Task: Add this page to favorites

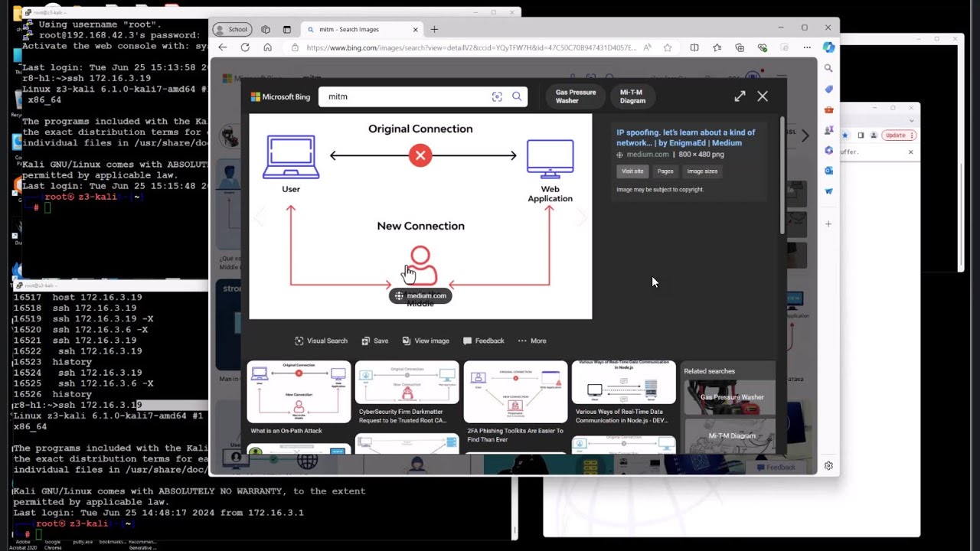Action: (x=668, y=47)
